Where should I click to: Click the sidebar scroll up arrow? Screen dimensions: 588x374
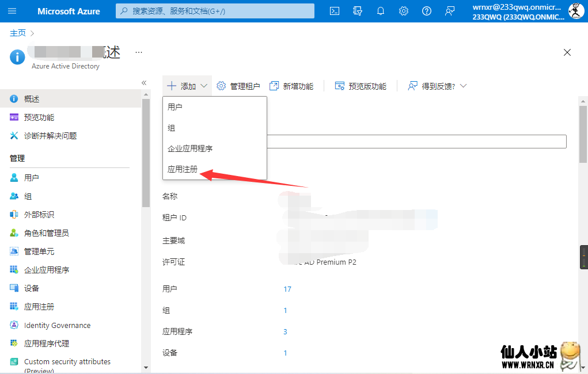tap(146, 94)
